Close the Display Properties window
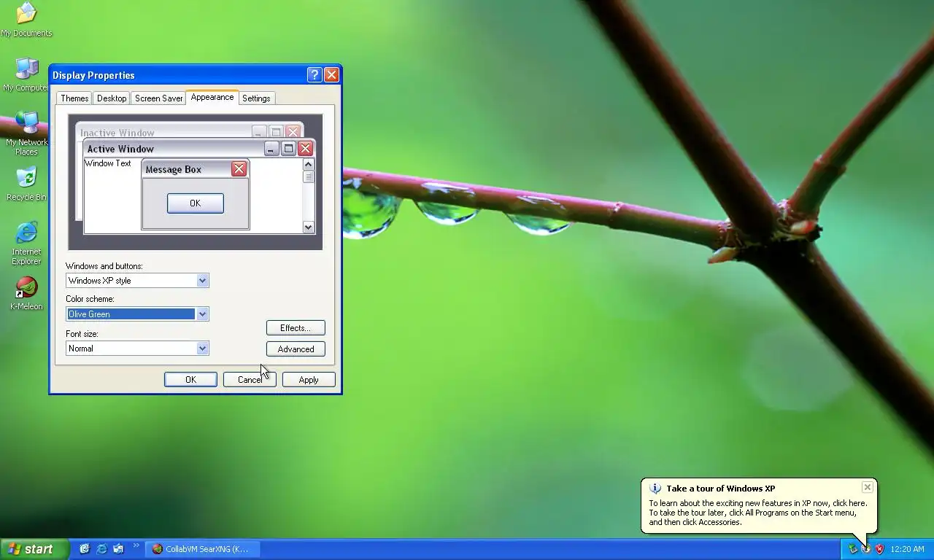Image resolution: width=934 pixels, height=560 pixels. pyautogui.click(x=331, y=74)
